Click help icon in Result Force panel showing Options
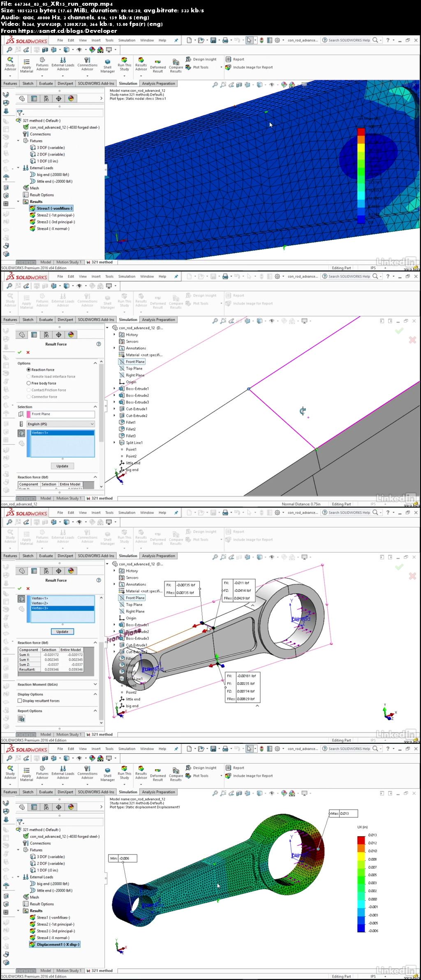 99,344
